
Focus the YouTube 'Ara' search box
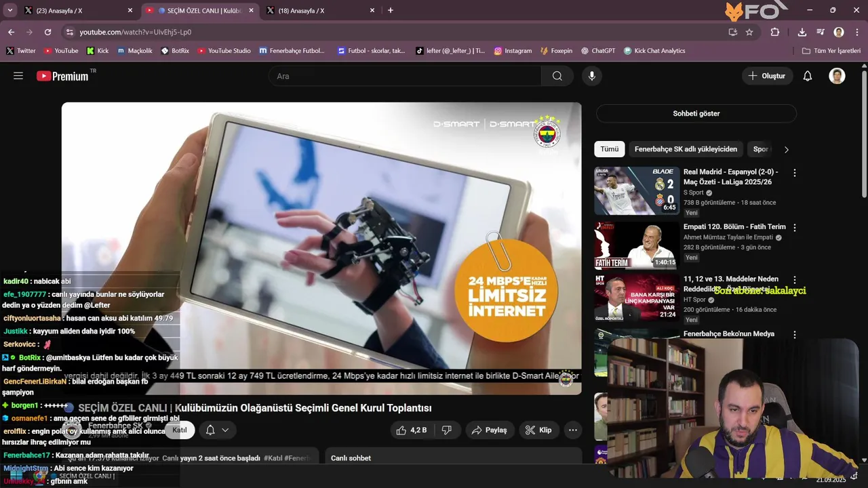[404, 76]
